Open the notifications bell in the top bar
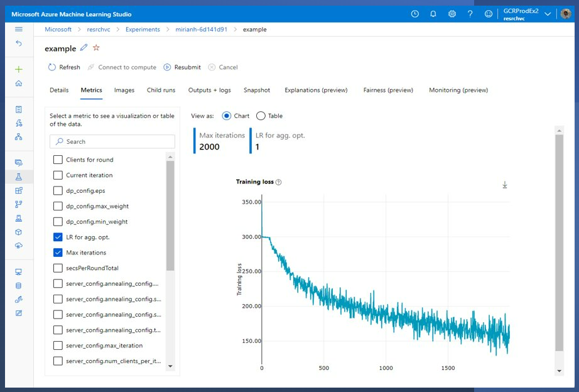Image resolution: width=579 pixels, height=392 pixels. pyautogui.click(x=433, y=13)
